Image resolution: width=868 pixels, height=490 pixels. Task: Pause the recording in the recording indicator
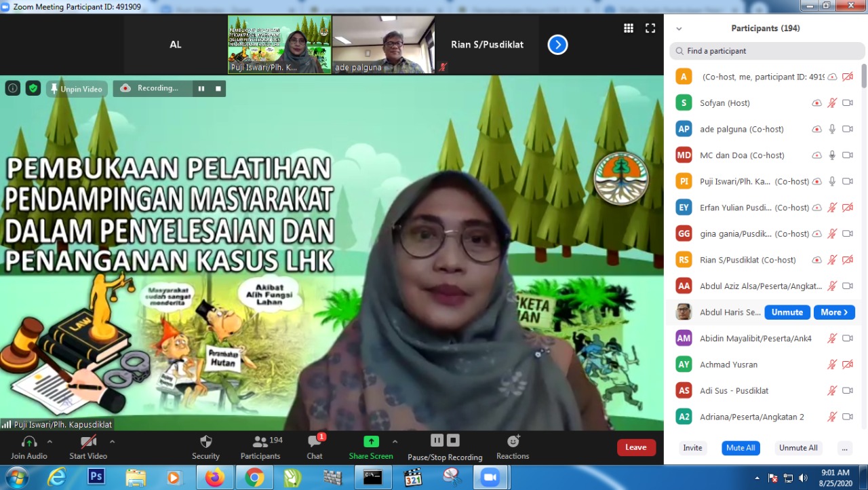coord(201,88)
